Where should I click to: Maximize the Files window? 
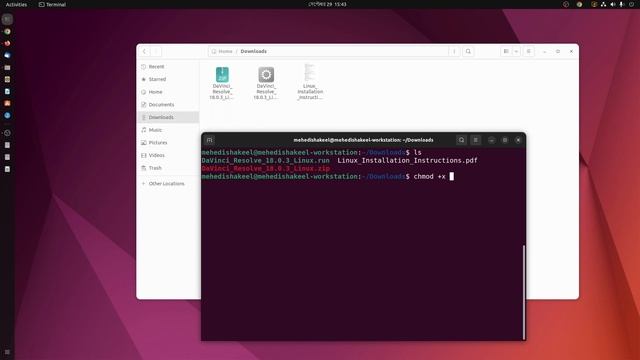coord(558,51)
